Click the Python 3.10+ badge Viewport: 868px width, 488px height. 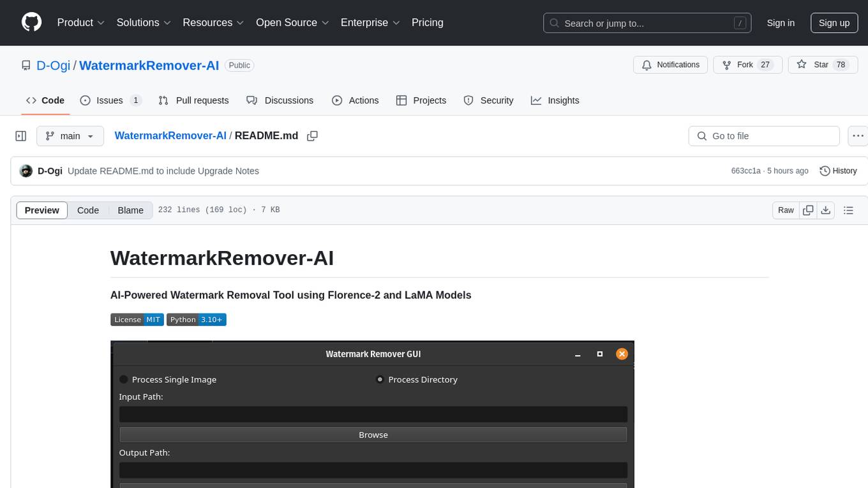coord(197,319)
